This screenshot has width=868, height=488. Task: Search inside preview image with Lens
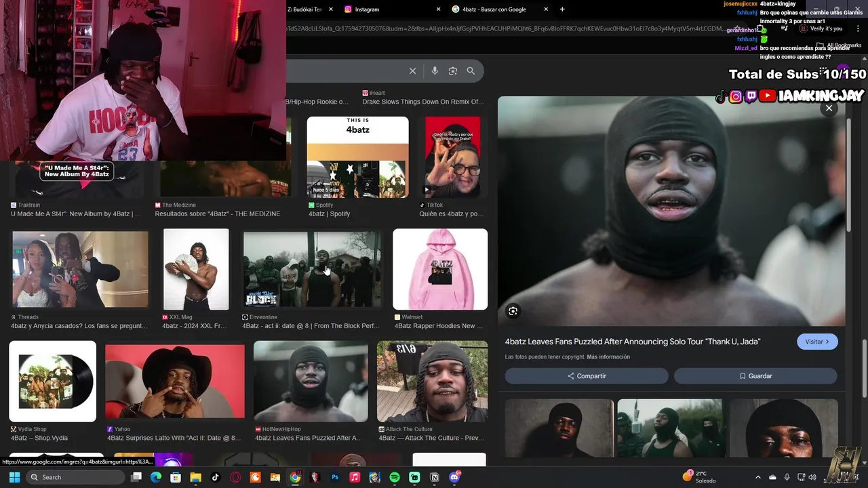(513, 311)
